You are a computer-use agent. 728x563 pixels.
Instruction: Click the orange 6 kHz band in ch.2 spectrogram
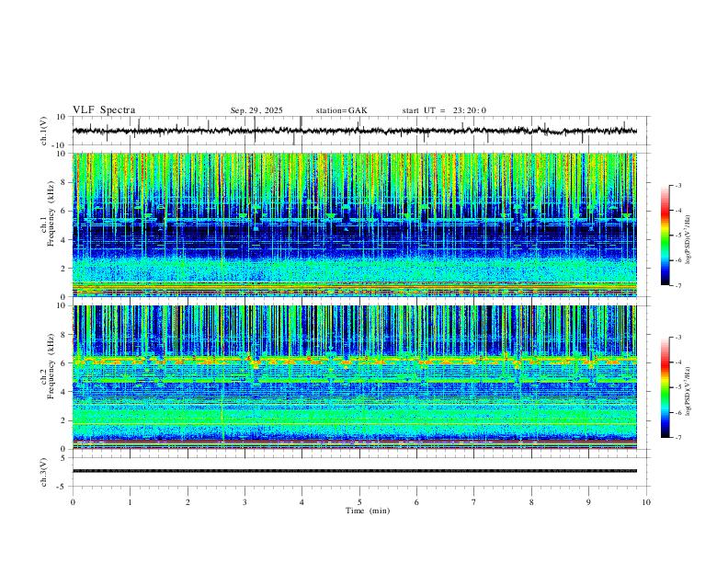[354, 360]
